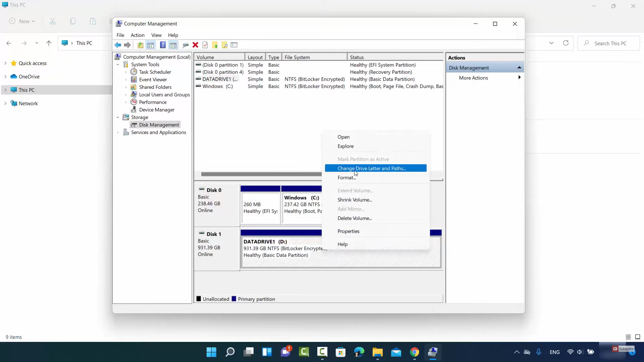Click the blue Help question mark icon

[163, 45]
